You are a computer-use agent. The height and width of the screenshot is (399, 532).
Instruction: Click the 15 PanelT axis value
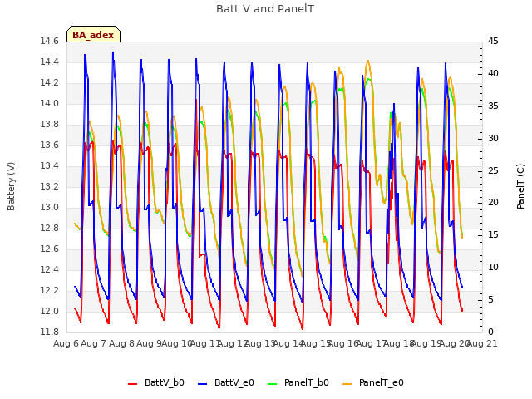pyautogui.click(x=493, y=234)
